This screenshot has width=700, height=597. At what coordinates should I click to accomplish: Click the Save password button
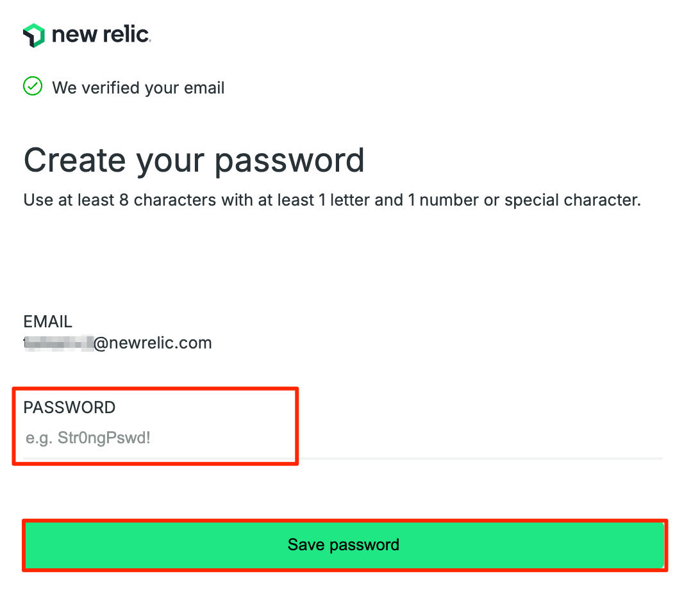[x=344, y=545]
